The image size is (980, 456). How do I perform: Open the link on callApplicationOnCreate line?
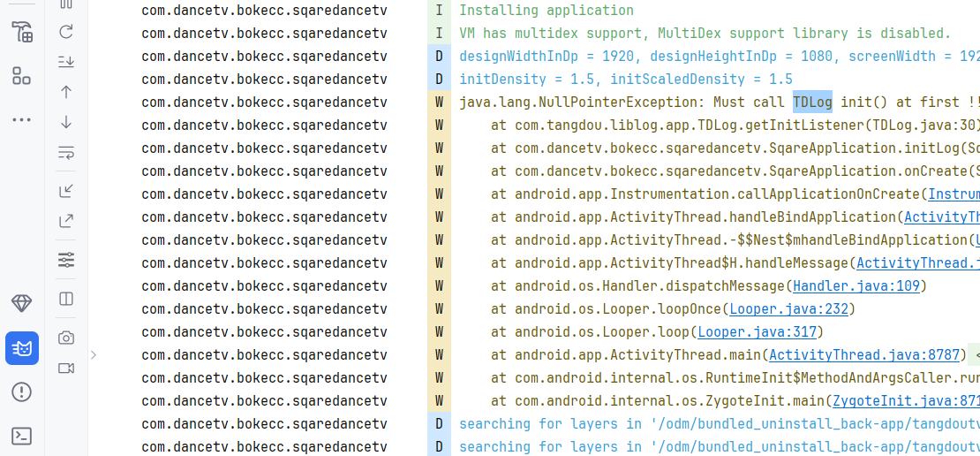(x=954, y=194)
